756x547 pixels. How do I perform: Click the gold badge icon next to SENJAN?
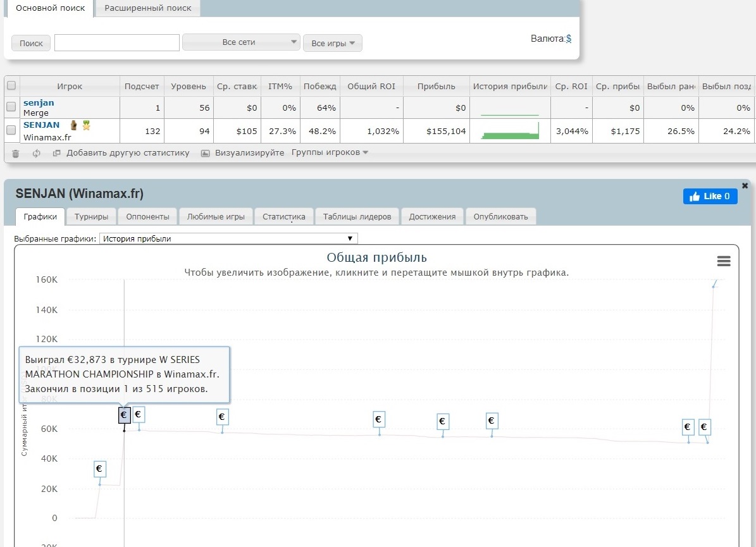click(x=86, y=125)
